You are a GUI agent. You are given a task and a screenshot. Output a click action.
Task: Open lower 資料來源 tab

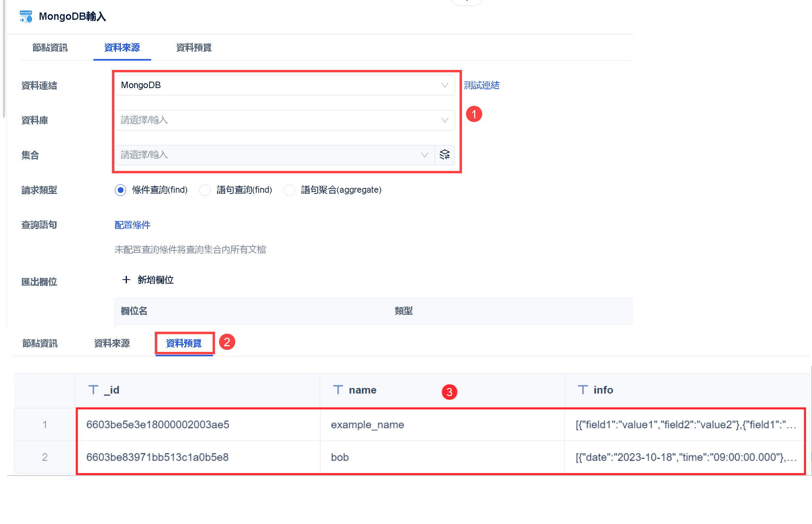(x=112, y=343)
